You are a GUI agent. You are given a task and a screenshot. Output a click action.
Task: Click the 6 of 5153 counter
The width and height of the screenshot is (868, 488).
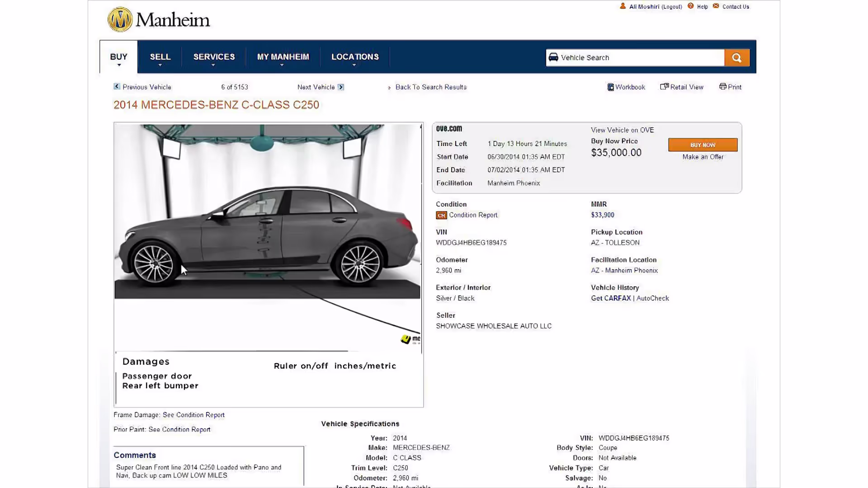pos(235,87)
